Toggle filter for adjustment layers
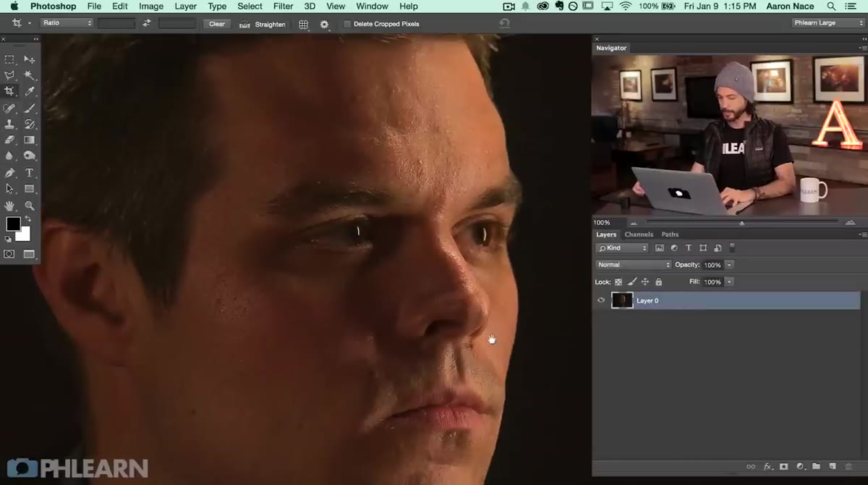The height and width of the screenshot is (485, 868). point(673,248)
